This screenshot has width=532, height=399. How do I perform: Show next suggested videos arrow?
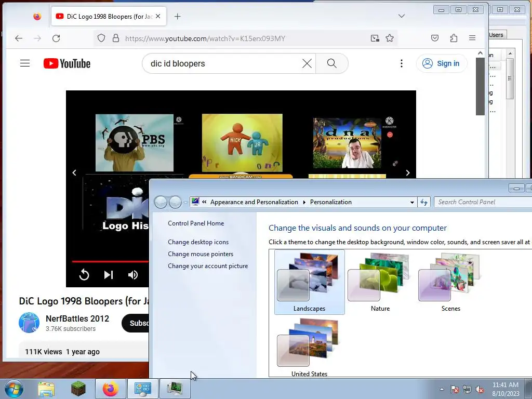point(407,172)
